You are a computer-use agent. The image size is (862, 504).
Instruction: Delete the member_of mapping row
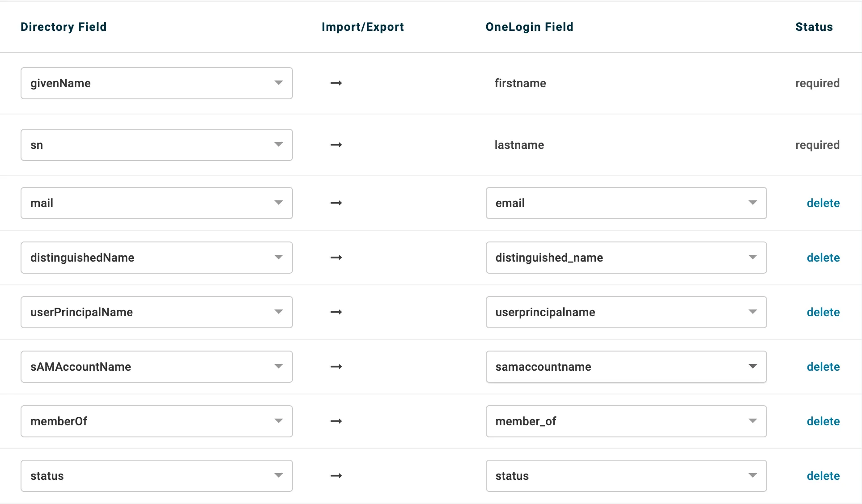coord(823,421)
